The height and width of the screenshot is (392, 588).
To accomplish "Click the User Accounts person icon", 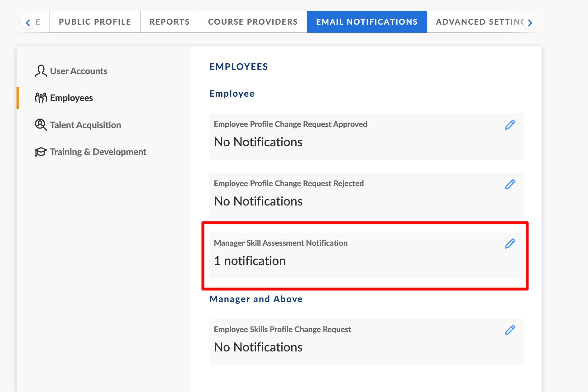I will [x=41, y=71].
